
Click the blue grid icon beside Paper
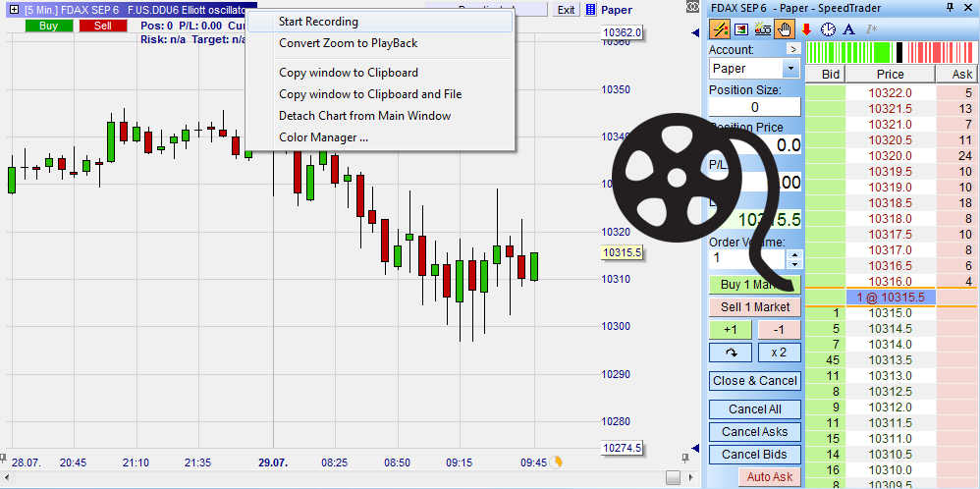[x=590, y=10]
